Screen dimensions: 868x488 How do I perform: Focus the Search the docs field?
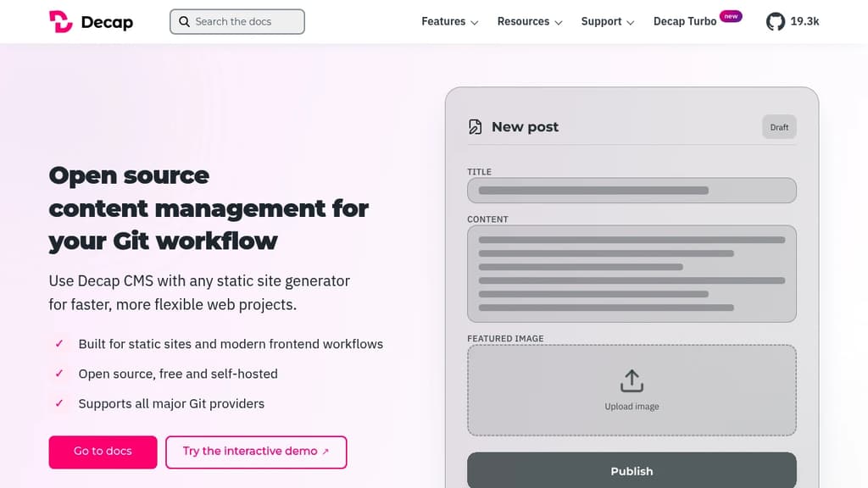pos(237,21)
